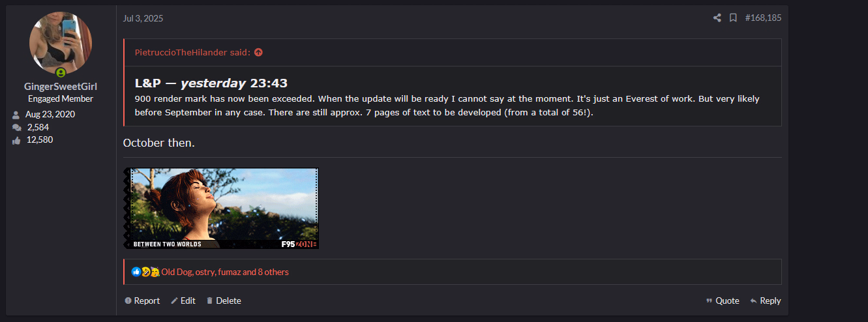
Task: Open post permalink #168,185
Action: 763,18
